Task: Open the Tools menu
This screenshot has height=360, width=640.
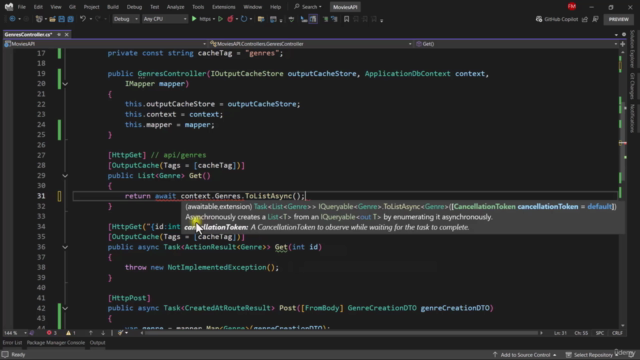Action: click(198, 7)
